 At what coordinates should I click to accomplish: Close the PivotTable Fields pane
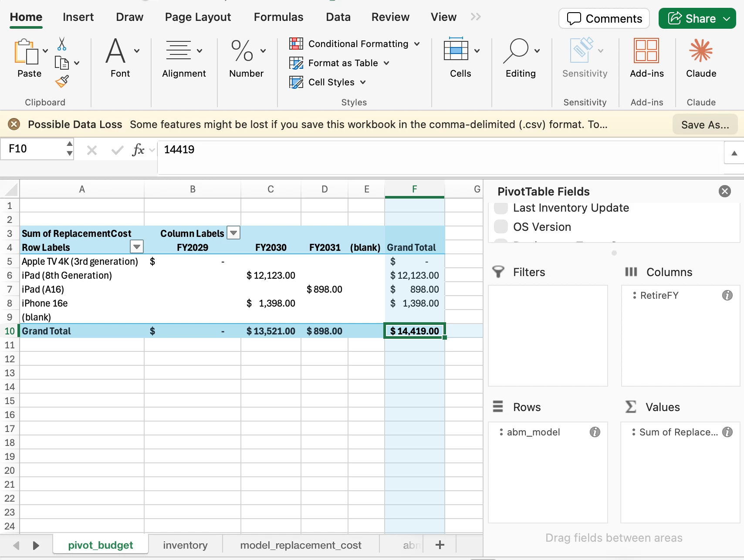(x=725, y=191)
